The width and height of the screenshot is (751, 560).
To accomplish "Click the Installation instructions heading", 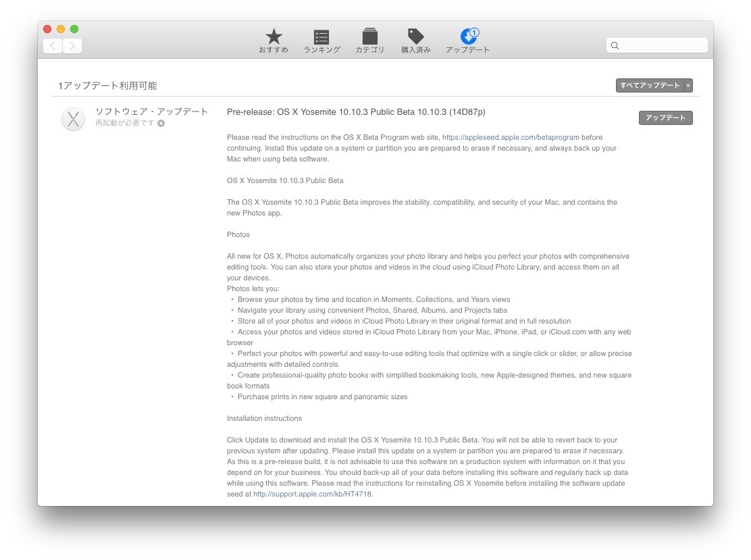I will (264, 418).
